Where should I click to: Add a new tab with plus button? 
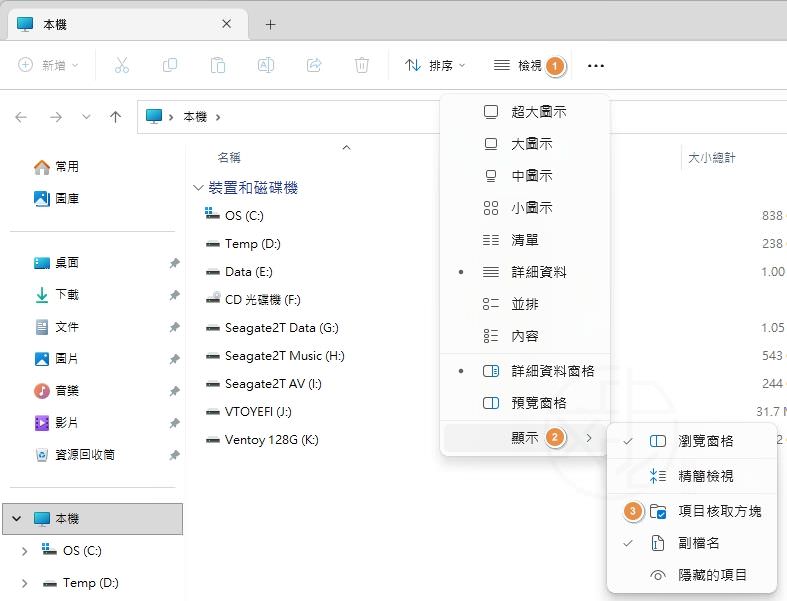[270, 24]
